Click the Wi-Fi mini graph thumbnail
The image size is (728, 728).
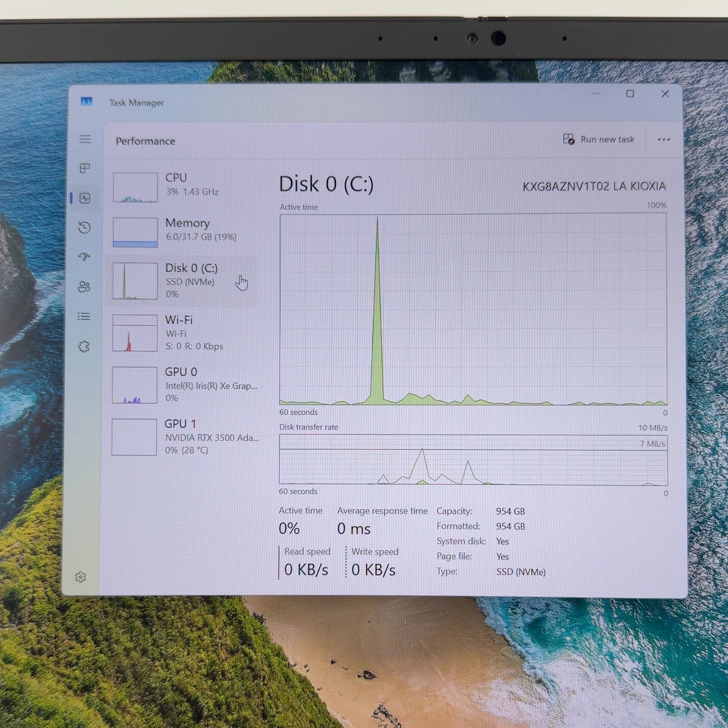[135, 333]
